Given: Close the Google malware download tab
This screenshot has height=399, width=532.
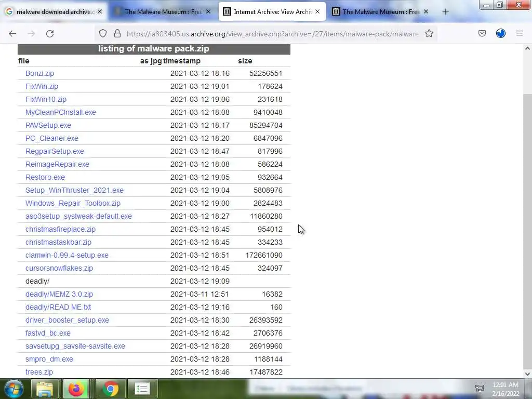Looking at the screenshot, I should (x=100, y=11).
